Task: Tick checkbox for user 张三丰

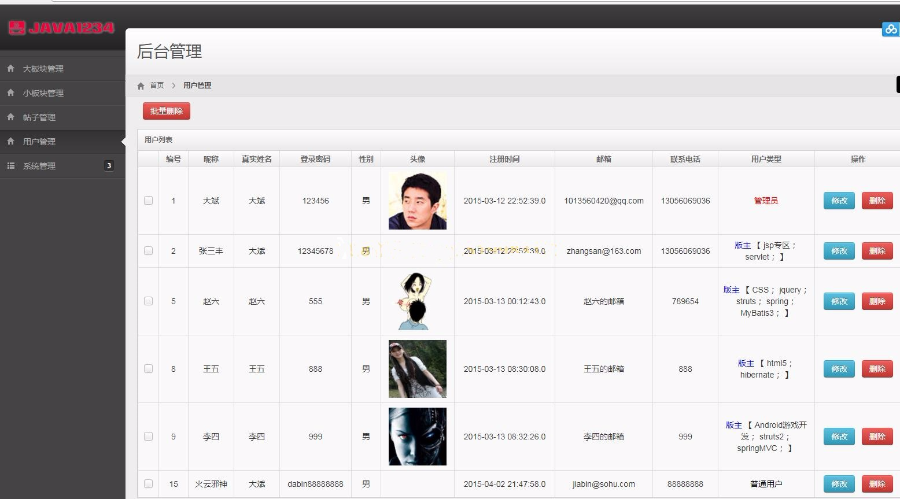Action: [149, 250]
